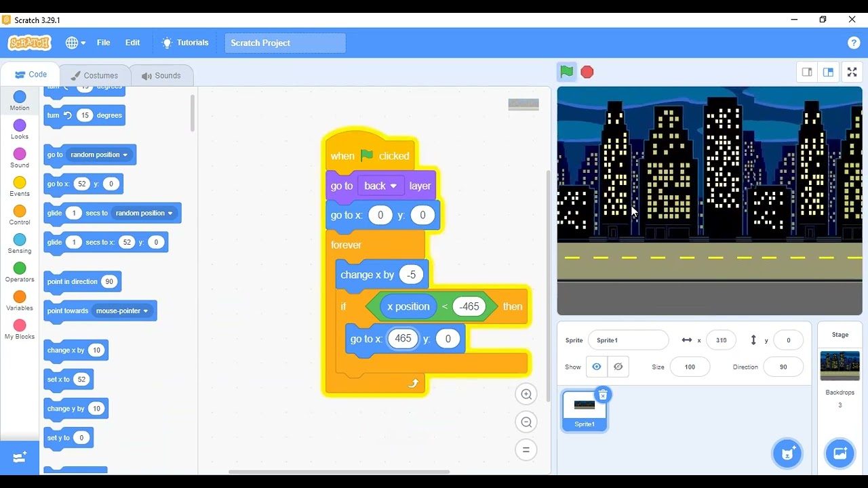Click the 465 value in script go to x
This screenshot has height=488, width=868.
pyautogui.click(x=403, y=339)
